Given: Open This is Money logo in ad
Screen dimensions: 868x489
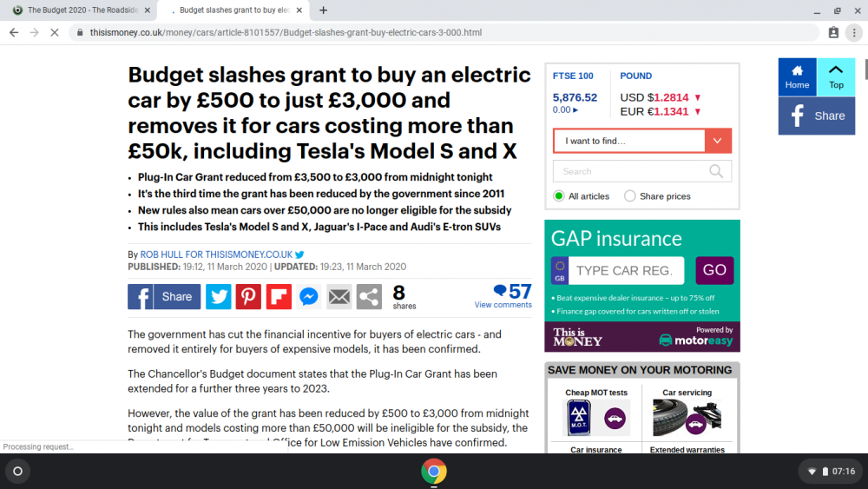Looking at the screenshot, I should click(x=577, y=337).
